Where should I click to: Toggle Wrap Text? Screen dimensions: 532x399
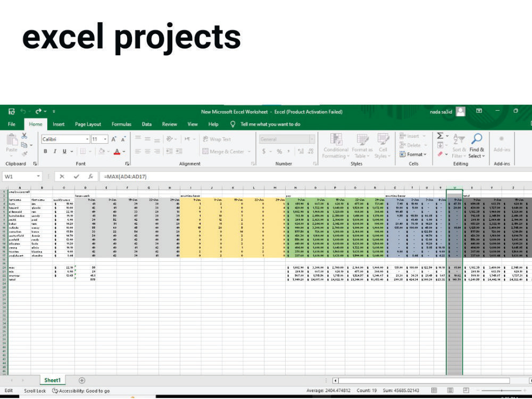tap(217, 139)
